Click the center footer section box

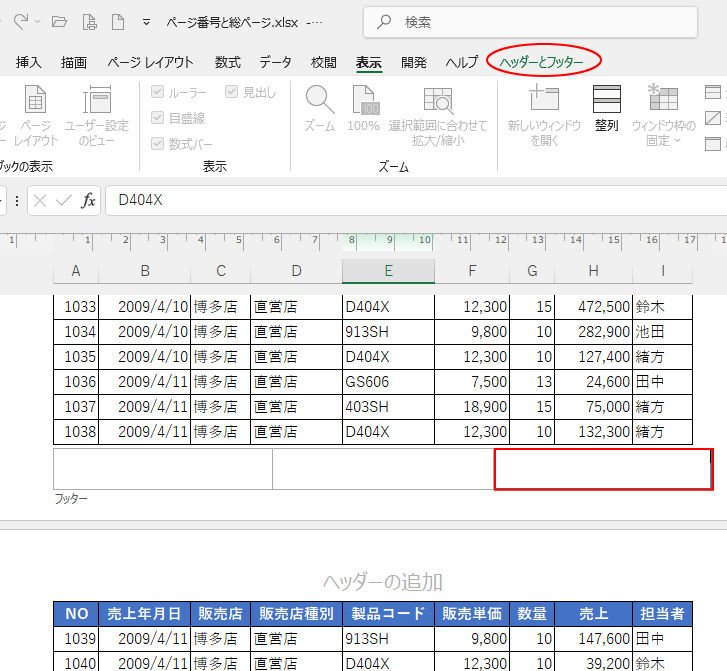tap(383, 469)
